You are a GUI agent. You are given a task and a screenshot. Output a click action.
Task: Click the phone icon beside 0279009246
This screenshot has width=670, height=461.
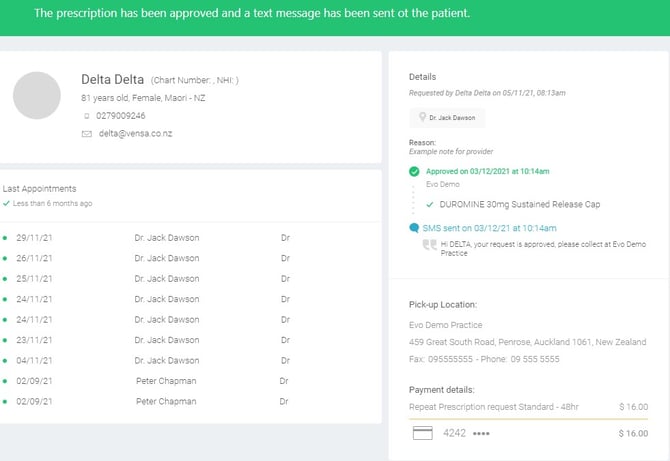point(87,116)
